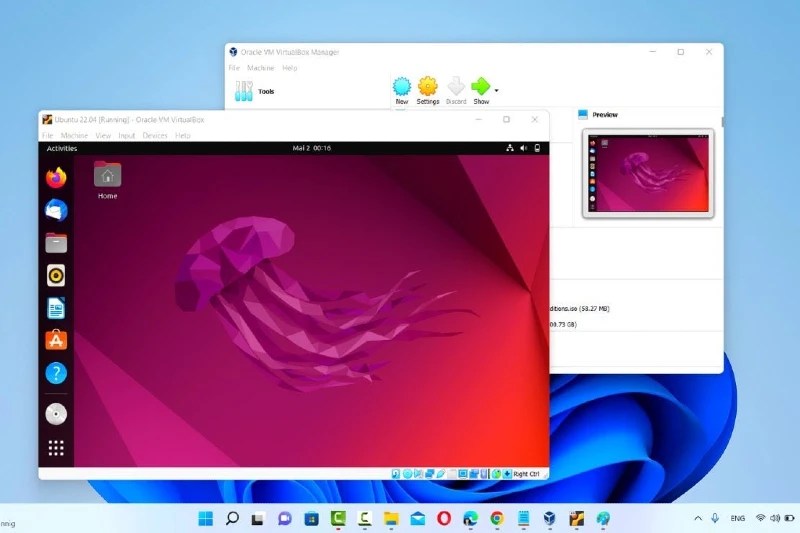Click the Preview thumbnail of the Ubuntu VM
Image resolution: width=800 pixels, height=533 pixels.
point(648,173)
